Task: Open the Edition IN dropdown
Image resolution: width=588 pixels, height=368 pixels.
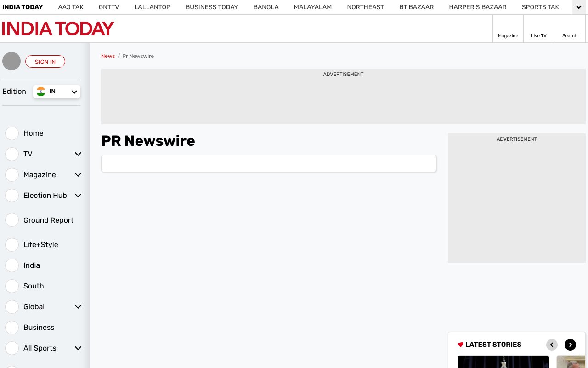Action: point(57,92)
